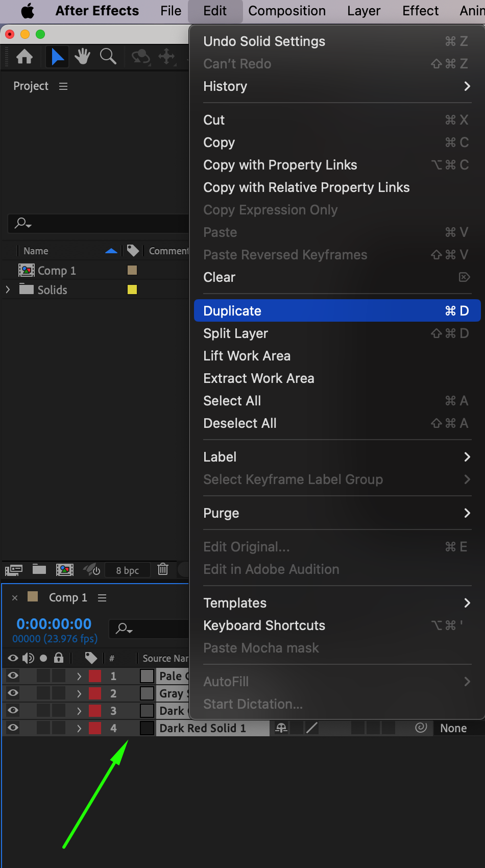Choose Copy with Property Links
This screenshot has width=485, height=868.
tap(337, 165)
